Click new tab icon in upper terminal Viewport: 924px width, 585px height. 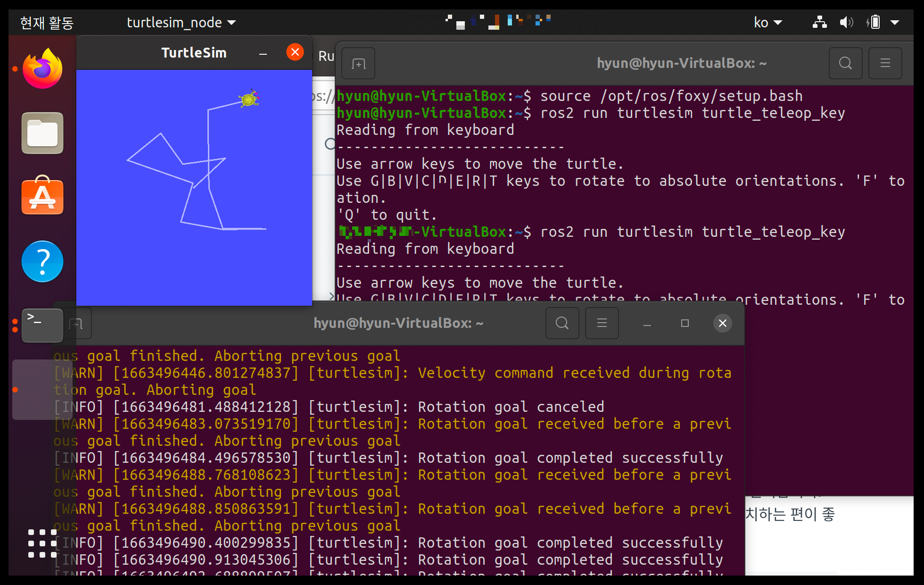pyautogui.click(x=358, y=63)
